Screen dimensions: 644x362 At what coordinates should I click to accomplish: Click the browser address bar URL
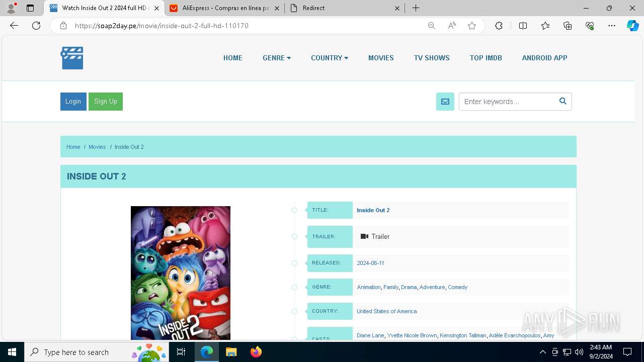(x=162, y=26)
